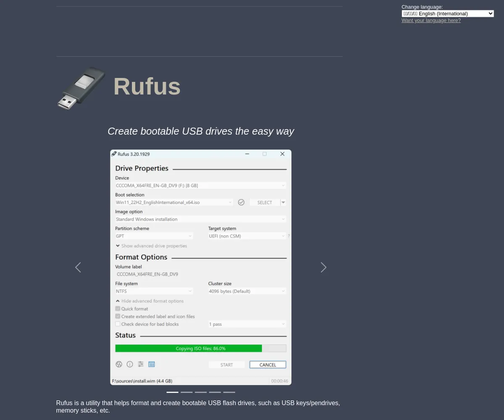This screenshot has height=420, width=504.
Task: Click the Rufus USB drive logo
Action: tap(81, 88)
